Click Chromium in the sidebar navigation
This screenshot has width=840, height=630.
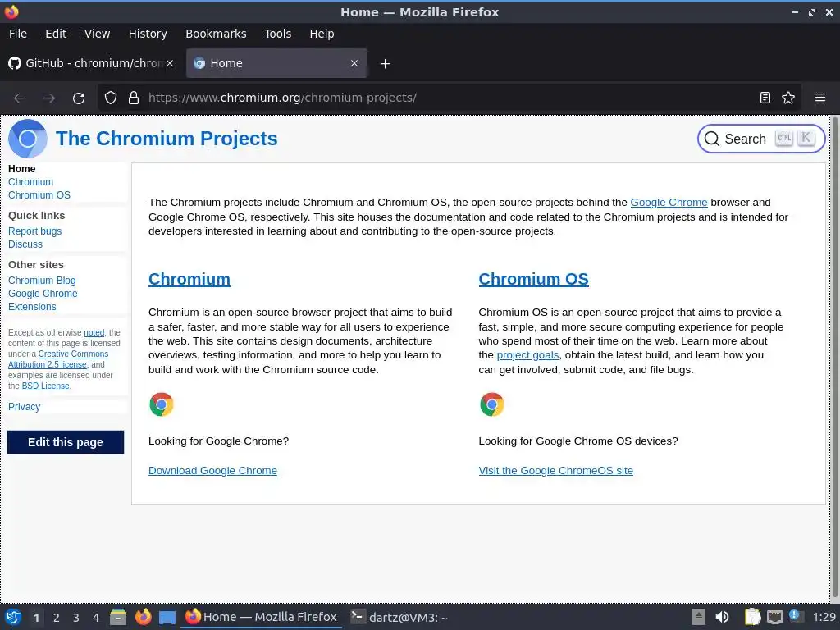coord(30,182)
